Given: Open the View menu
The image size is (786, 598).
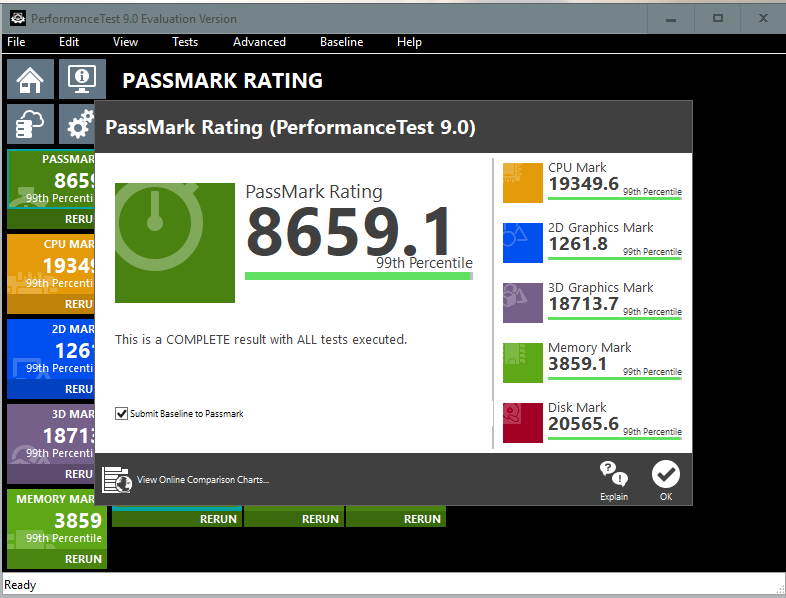Looking at the screenshot, I should [125, 42].
